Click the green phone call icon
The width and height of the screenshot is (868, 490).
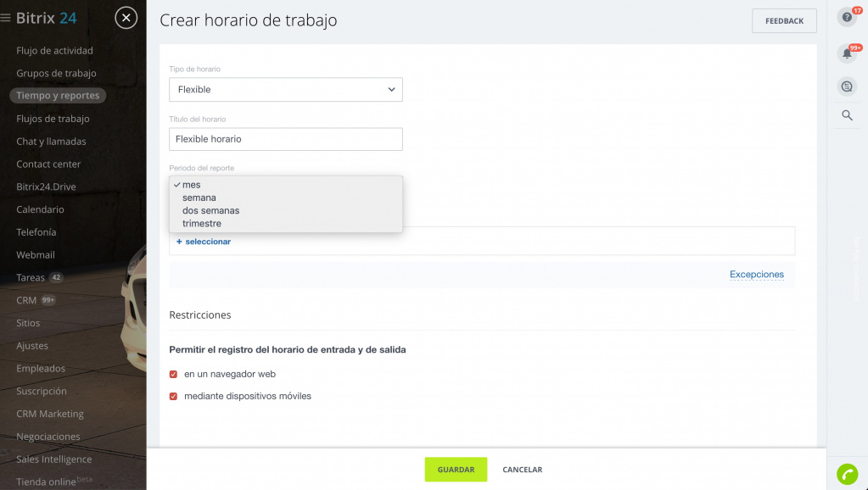(847, 474)
